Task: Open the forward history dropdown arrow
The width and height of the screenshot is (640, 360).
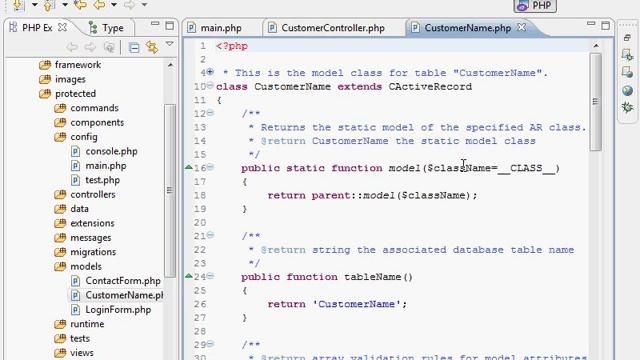Action: pos(144,5)
